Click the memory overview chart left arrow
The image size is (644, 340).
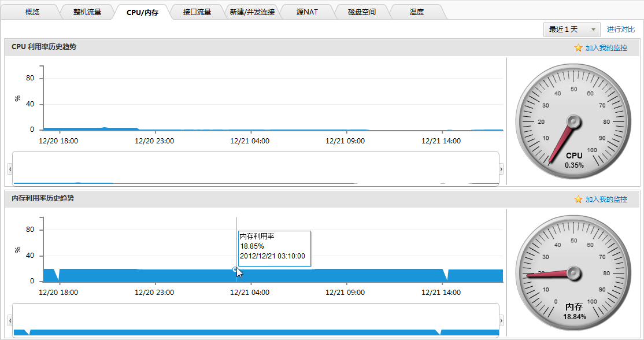pos(10,320)
